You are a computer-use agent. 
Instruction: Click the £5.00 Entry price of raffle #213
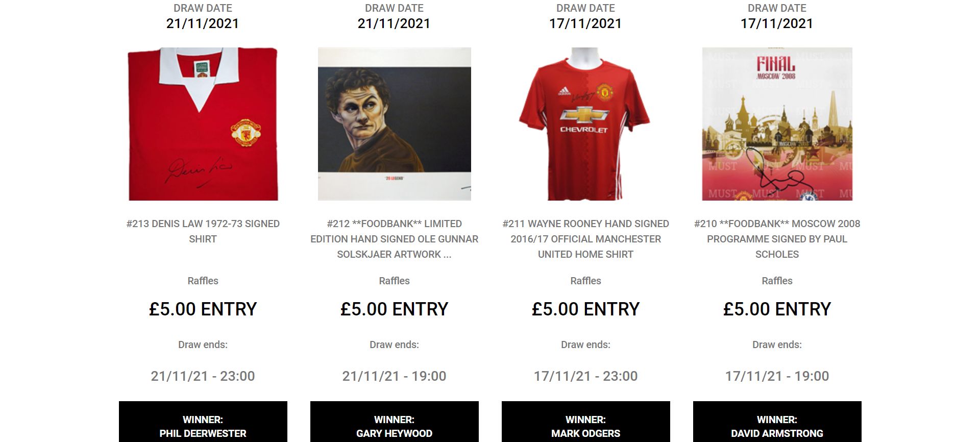coord(203,309)
